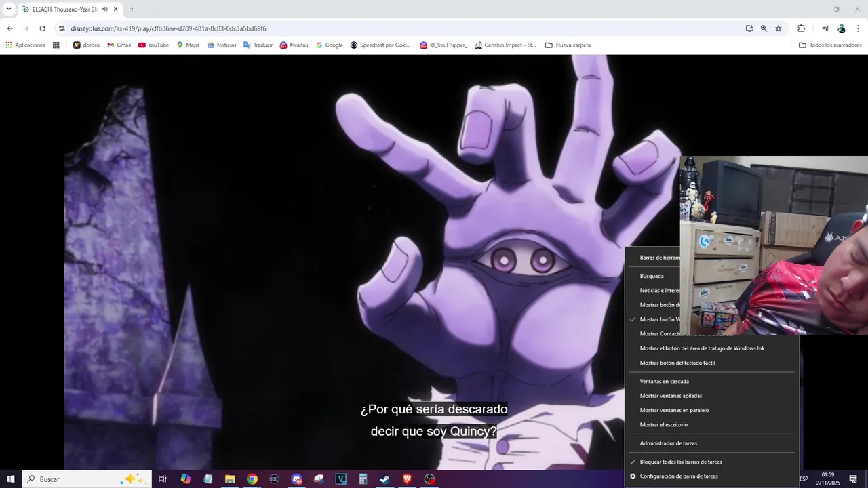868x488 pixels.
Task: Toggle the checked Mostrar botón Vi… entry
Action: point(652,319)
